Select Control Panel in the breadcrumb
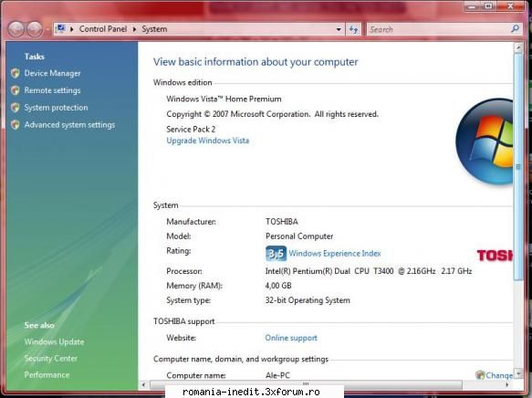The width and height of the screenshot is (532, 398). 103,29
